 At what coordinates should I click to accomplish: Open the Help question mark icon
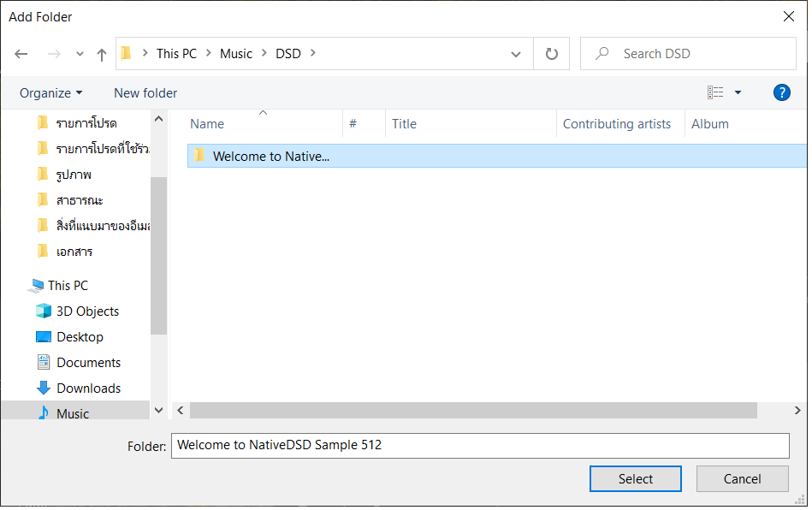781,92
